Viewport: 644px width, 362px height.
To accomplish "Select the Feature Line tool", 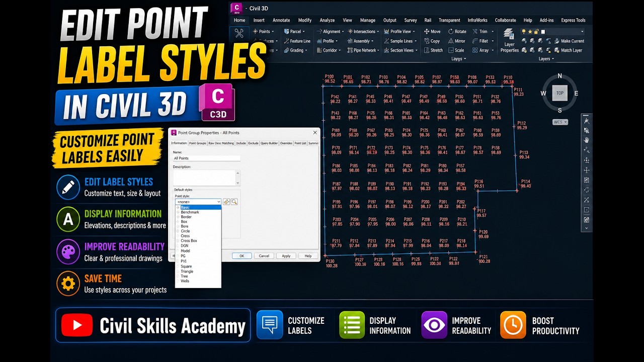I will point(297,41).
